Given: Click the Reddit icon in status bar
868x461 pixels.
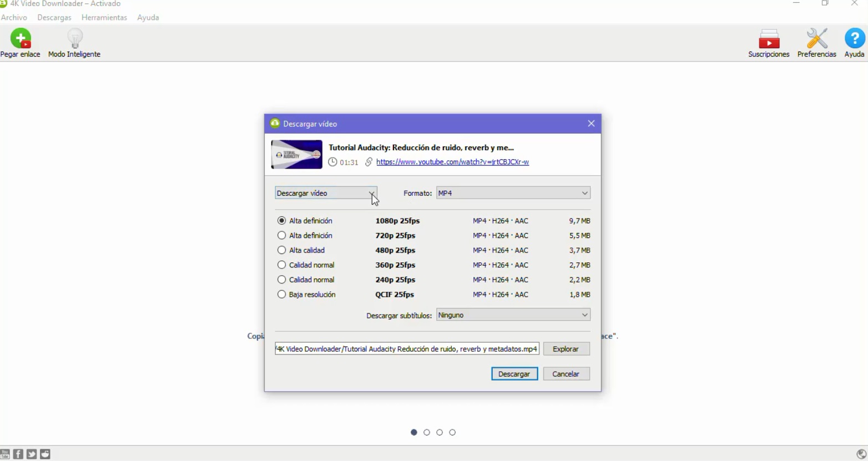Looking at the screenshot, I should tap(45, 454).
